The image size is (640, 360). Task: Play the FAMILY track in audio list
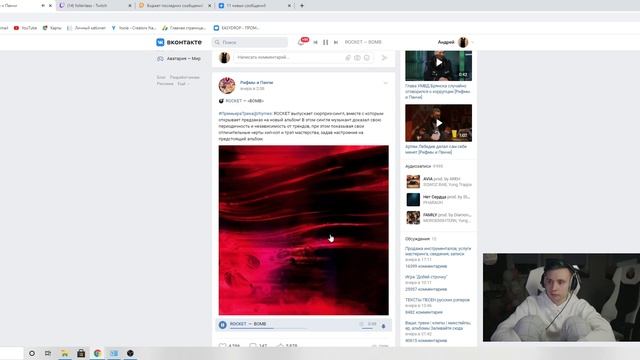click(x=413, y=218)
